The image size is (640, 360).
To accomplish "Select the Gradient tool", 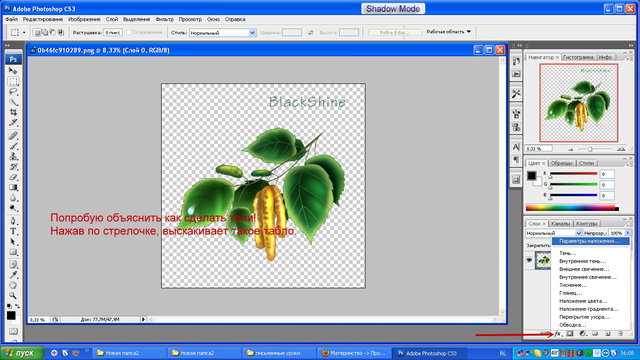I will click(13, 187).
